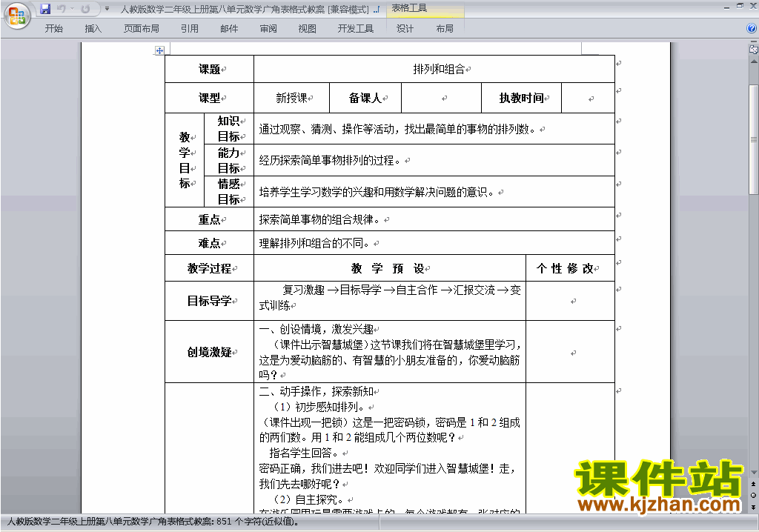Expand Customize Quick Access Toolbar menu
Image resolution: width=759 pixels, height=532 pixels.
[107, 9]
